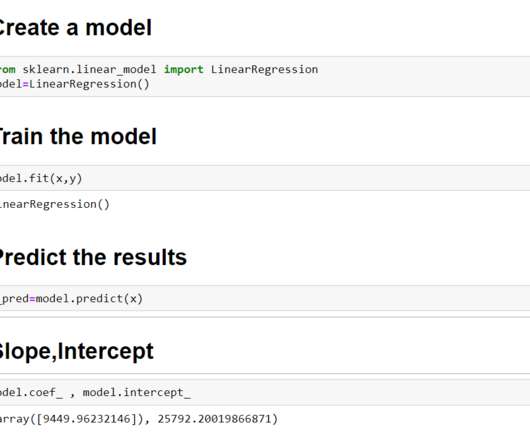Screen dimensions: 530x442
Task: Click the LinearRegression() output text
Action: [55, 204]
